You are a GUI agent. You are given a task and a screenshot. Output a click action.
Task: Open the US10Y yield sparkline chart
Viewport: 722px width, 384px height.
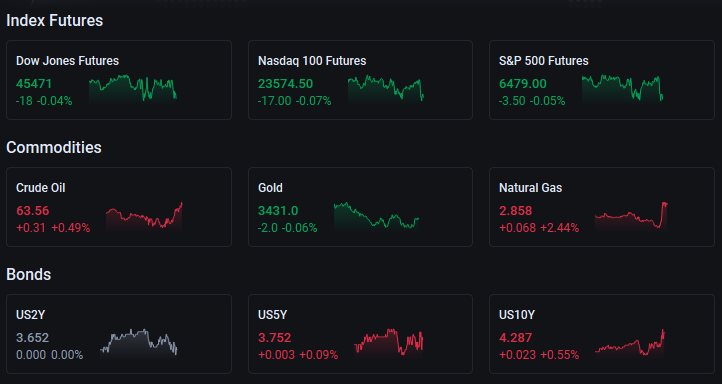tap(630, 342)
